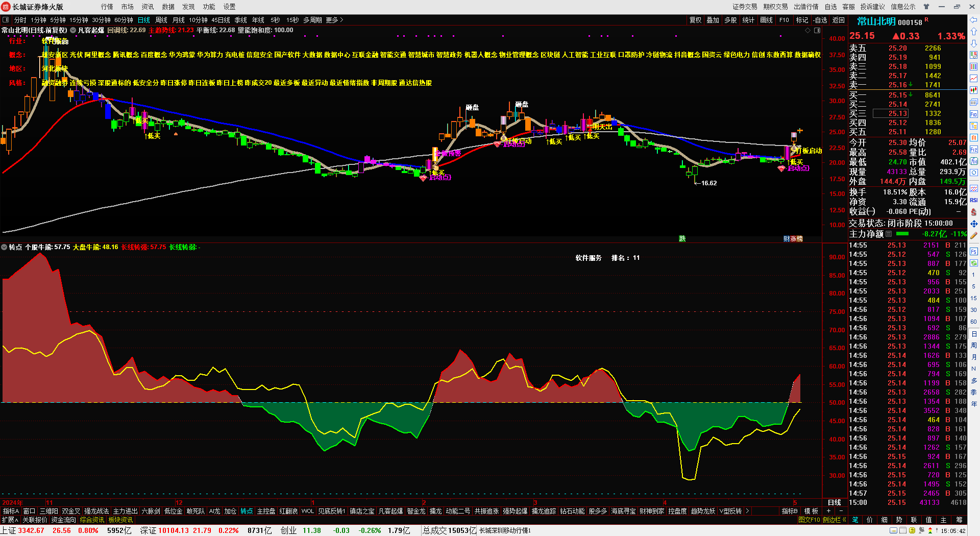Expand the 扩展 panel options
980x536 pixels.
click(9, 520)
